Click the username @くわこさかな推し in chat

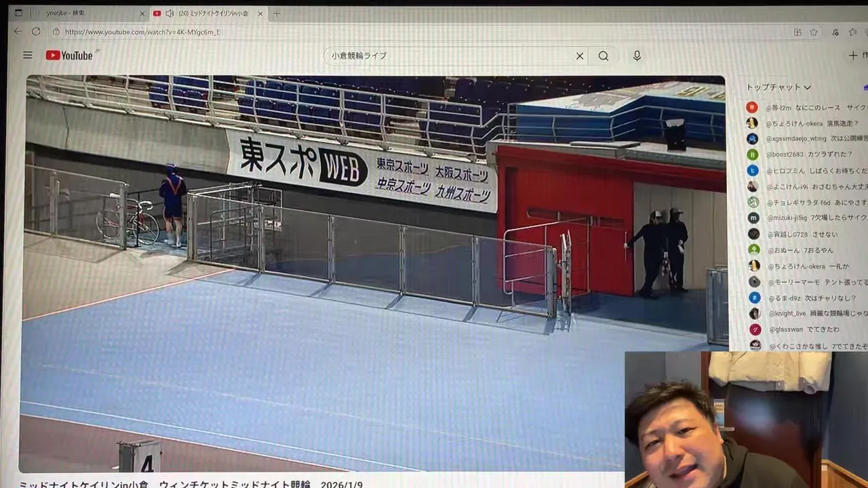click(799, 346)
